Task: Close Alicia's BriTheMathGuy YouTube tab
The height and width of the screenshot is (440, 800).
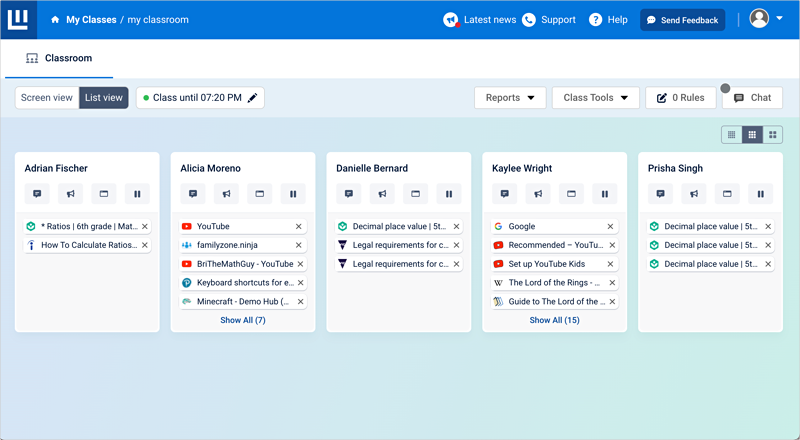Action: click(x=301, y=264)
